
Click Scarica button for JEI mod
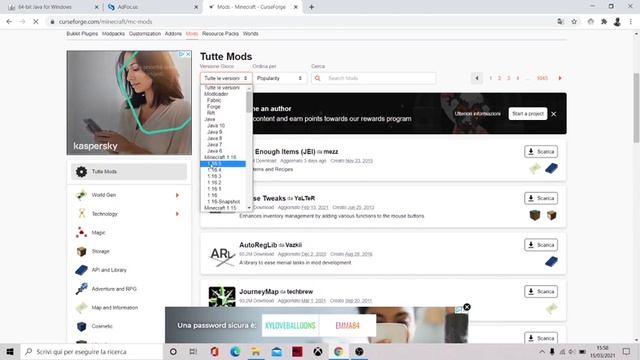(x=541, y=152)
